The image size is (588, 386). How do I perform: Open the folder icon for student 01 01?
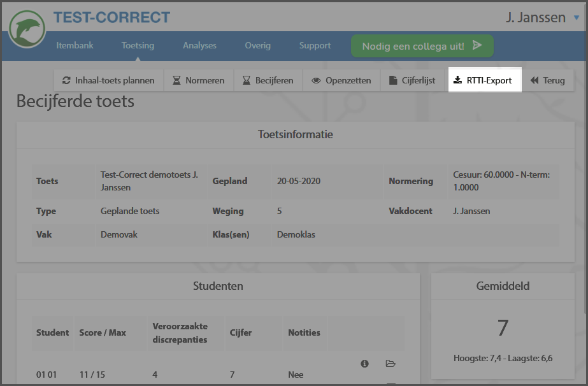391,363
